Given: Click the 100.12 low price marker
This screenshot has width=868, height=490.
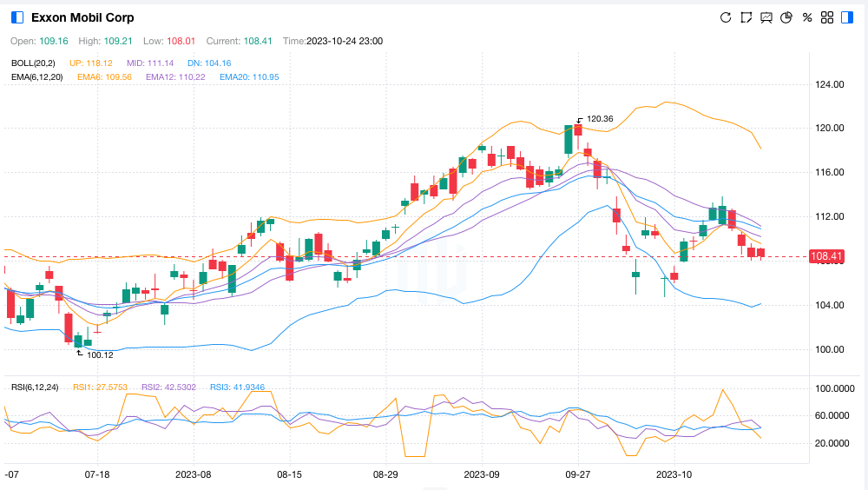Looking at the screenshot, I should coord(100,354).
